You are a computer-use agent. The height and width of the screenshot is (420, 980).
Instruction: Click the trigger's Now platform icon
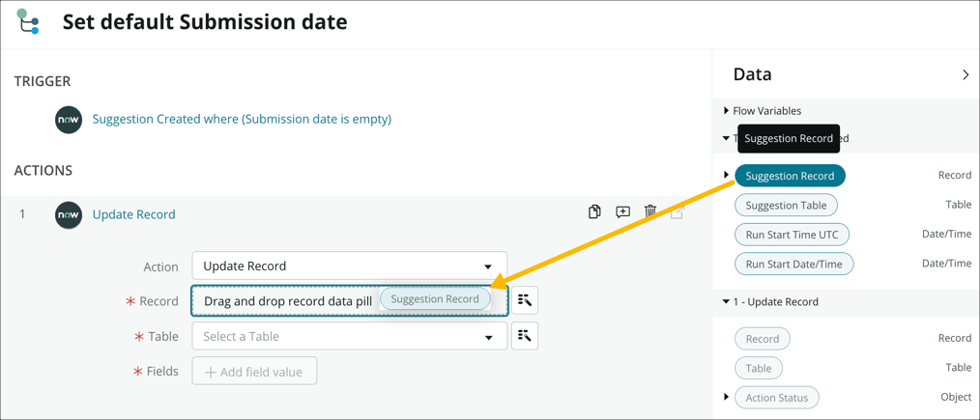pos(69,120)
